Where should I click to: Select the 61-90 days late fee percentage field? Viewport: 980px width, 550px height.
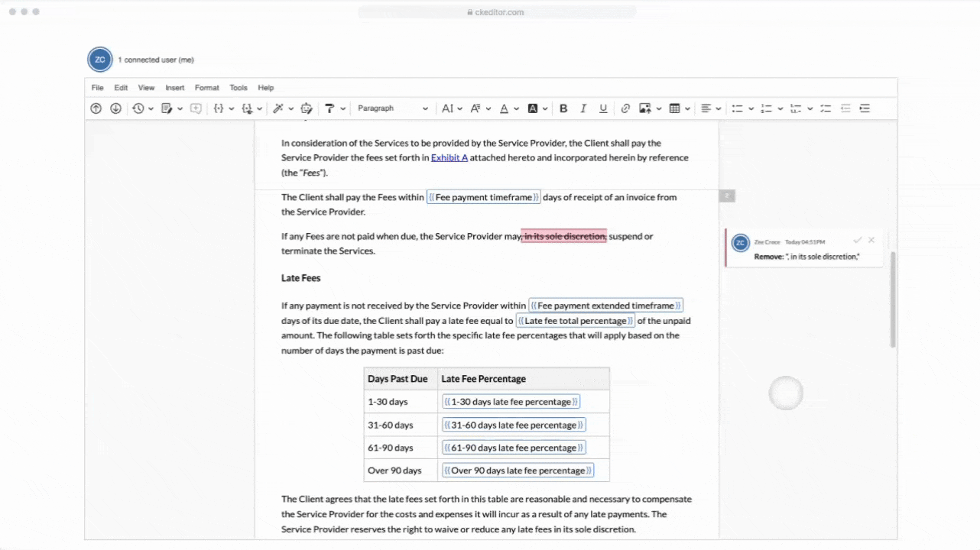[514, 448]
